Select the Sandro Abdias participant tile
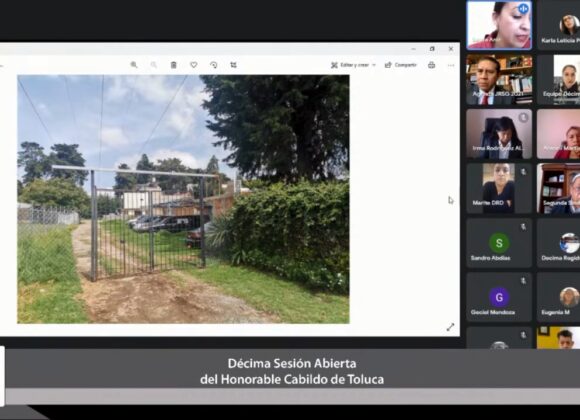 pos(499,242)
